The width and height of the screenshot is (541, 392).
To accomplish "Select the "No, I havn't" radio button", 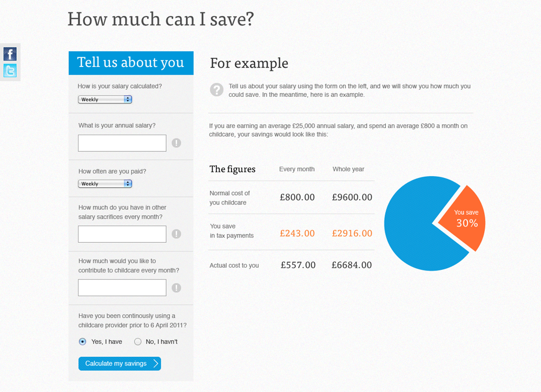I will click(137, 342).
